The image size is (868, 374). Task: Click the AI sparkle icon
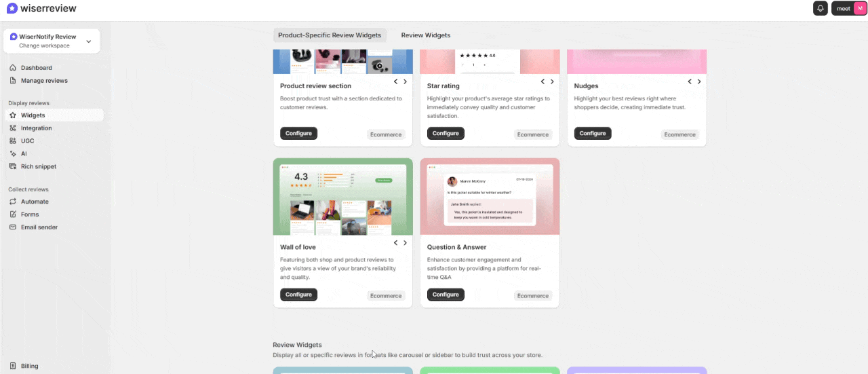[13, 154]
